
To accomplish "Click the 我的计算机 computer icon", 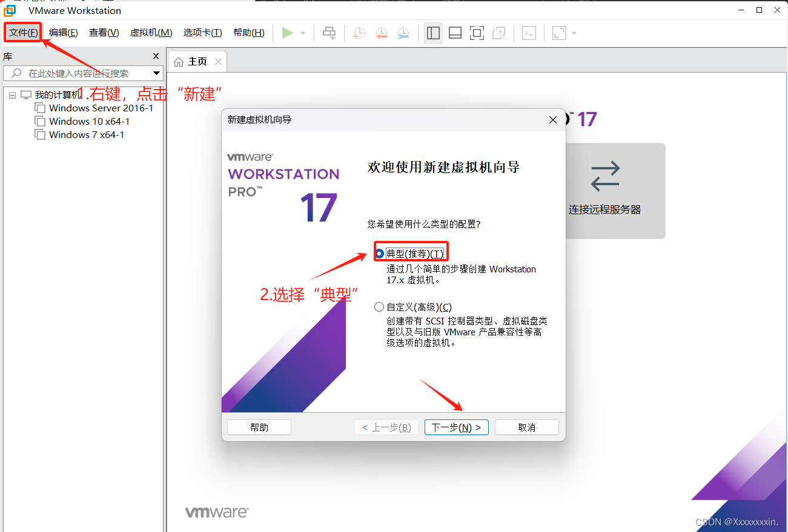I will pyautogui.click(x=25, y=95).
